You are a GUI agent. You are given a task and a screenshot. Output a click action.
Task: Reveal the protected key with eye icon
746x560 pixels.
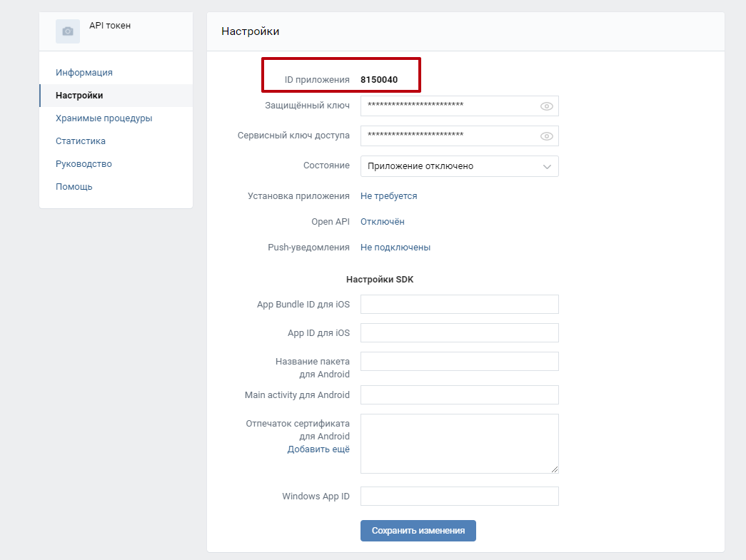[547, 106]
